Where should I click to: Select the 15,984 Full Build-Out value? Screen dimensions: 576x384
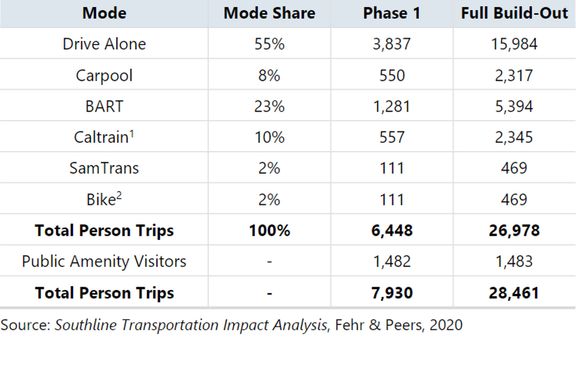tap(514, 44)
